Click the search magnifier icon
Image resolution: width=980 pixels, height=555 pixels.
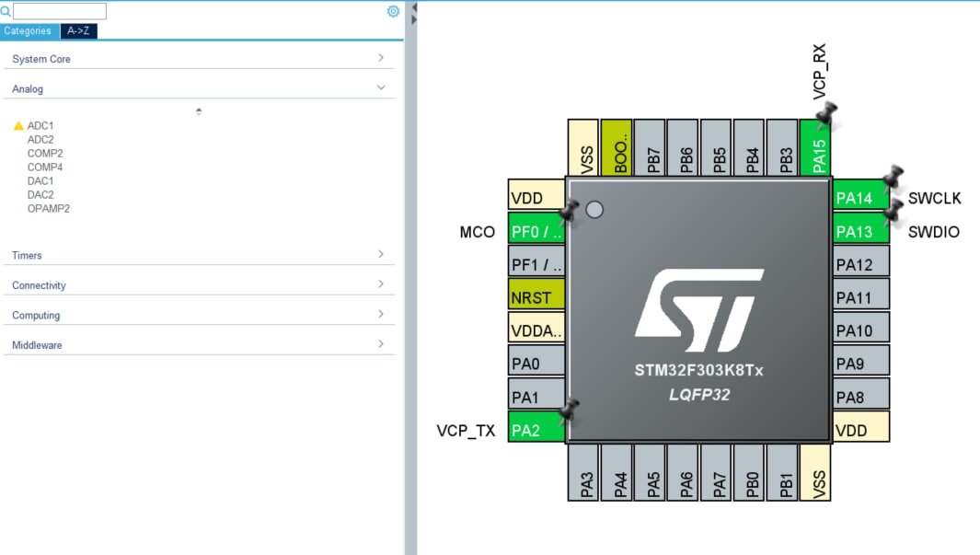tap(6, 11)
